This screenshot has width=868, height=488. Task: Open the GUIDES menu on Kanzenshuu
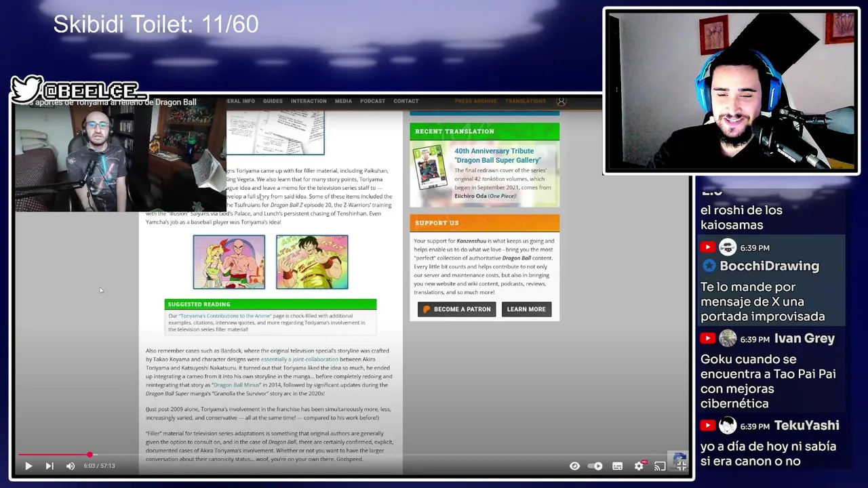(273, 101)
